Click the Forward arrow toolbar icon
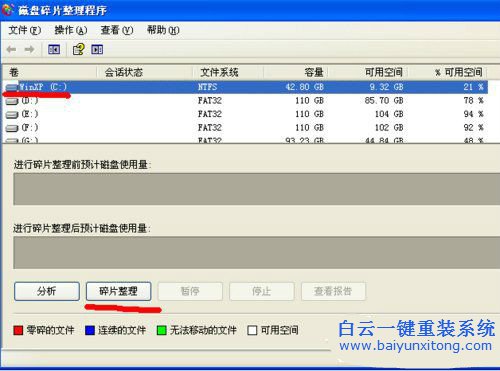Image resolution: width=500 pixels, height=371 pixels. pos(30,50)
